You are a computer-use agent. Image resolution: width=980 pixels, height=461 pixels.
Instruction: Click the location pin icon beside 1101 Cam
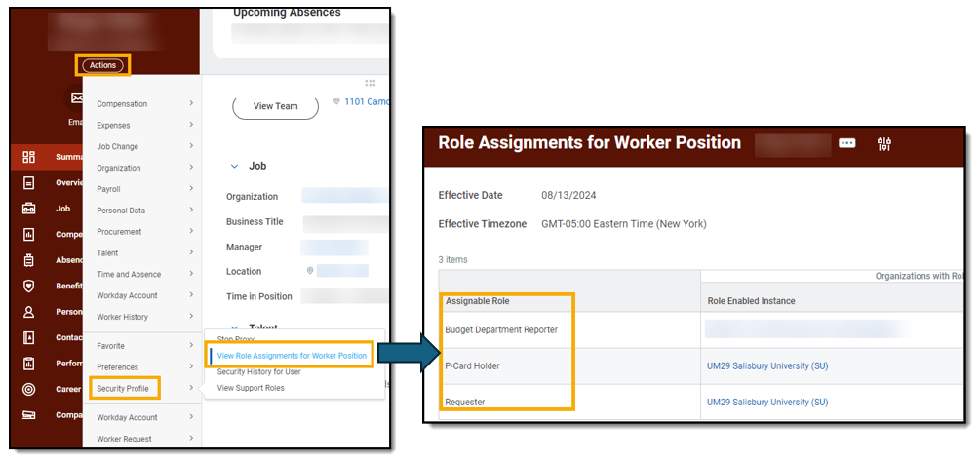[336, 101]
